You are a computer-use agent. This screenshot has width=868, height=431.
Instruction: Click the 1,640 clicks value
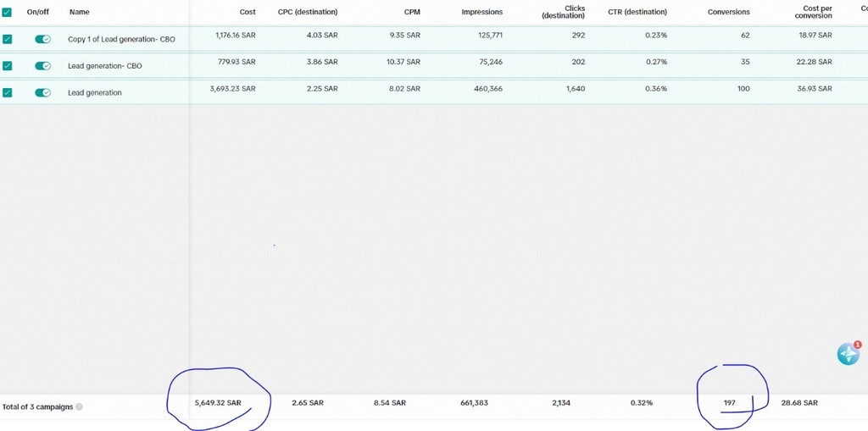coord(576,89)
